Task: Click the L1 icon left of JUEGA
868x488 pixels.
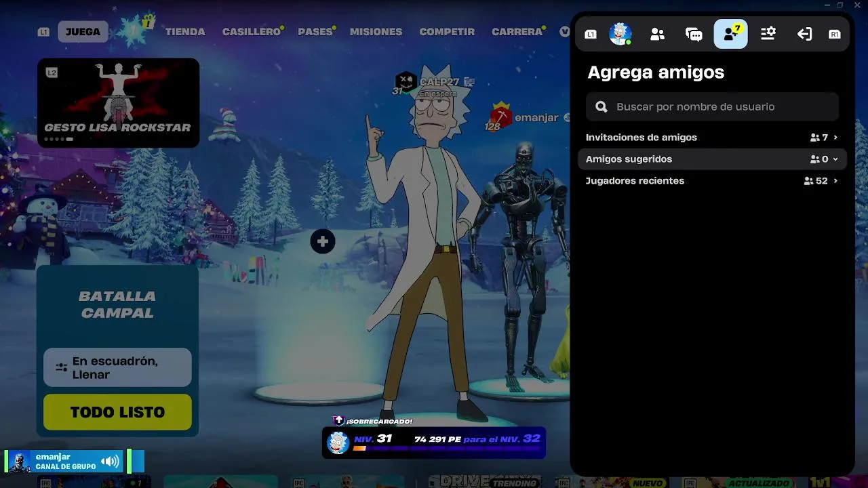Action: click(43, 32)
